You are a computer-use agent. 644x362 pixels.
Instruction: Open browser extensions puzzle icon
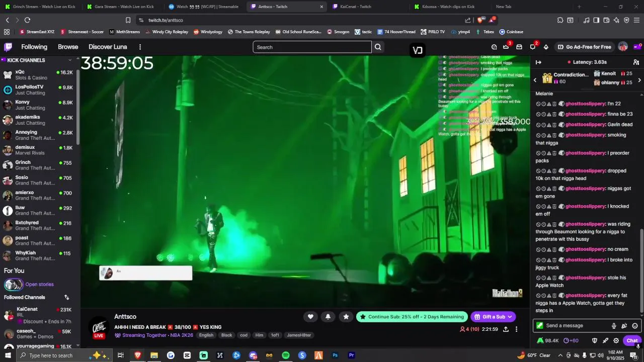pyautogui.click(x=560, y=20)
